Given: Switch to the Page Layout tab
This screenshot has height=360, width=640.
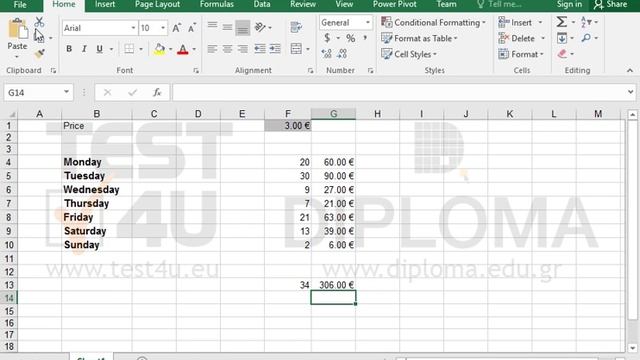Looking at the screenshot, I should point(158,4).
